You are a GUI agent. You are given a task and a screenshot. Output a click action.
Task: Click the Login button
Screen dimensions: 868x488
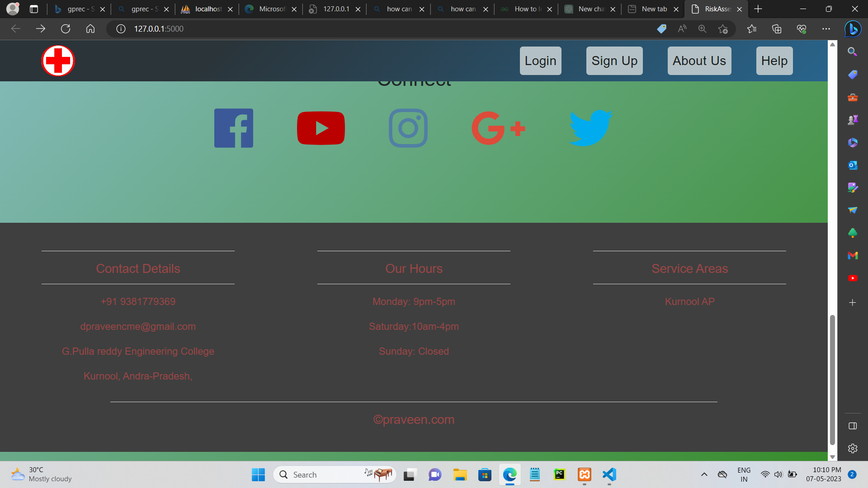(541, 61)
